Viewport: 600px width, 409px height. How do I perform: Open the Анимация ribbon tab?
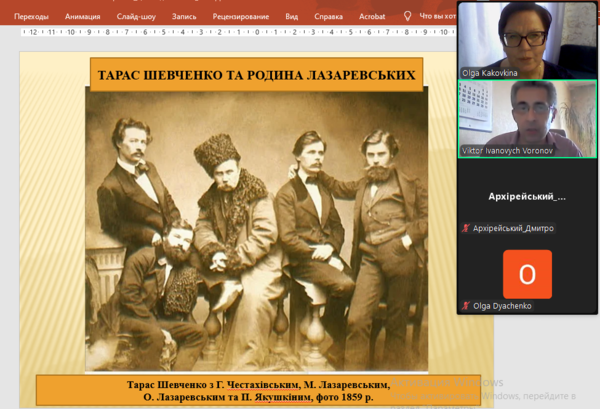tap(83, 16)
